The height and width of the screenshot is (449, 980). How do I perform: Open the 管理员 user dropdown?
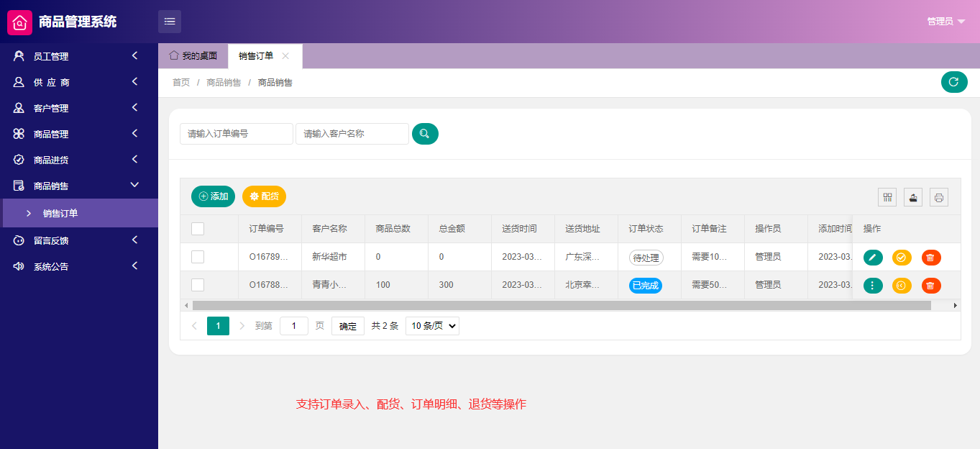pos(946,22)
